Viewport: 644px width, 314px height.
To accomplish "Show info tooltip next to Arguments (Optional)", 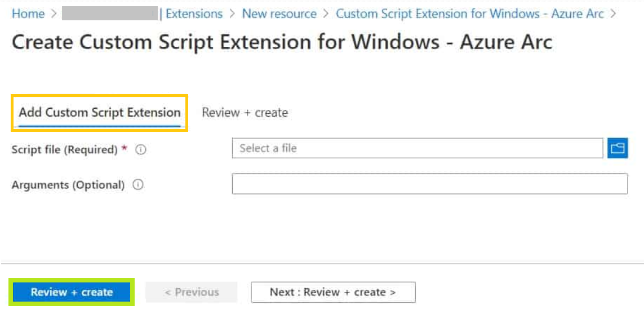I will coord(139,185).
